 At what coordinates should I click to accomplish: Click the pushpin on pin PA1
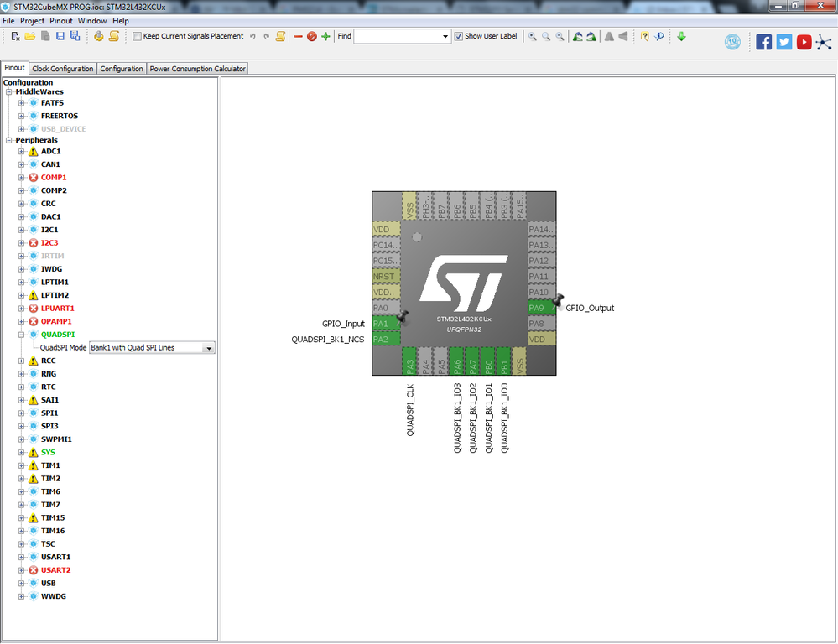pos(403,318)
